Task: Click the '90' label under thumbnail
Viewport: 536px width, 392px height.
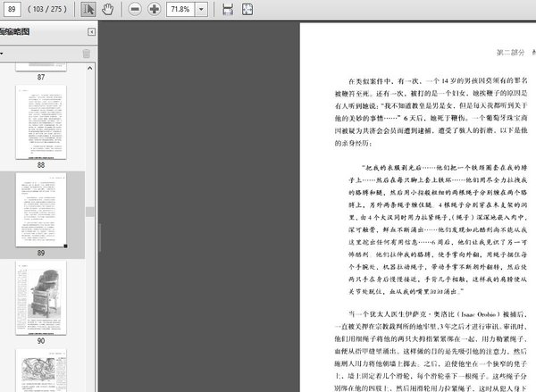Action: (41, 341)
